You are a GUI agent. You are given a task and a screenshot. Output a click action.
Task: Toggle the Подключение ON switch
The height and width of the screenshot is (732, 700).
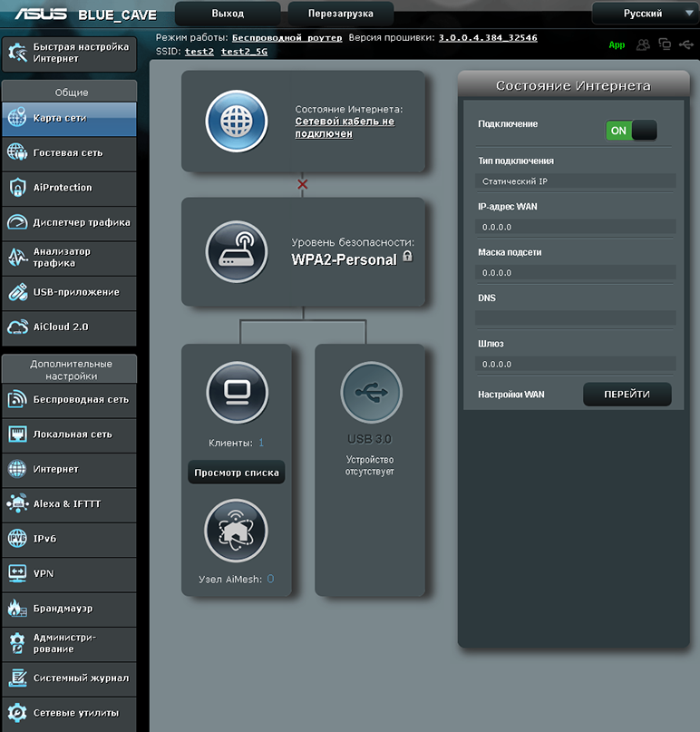click(x=631, y=131)
